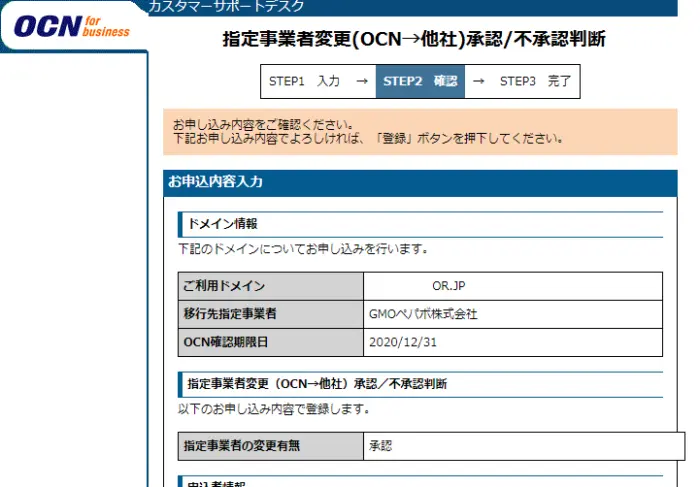Select the highlighted STEP2 確認 step
This screenshot has width=700, height=487.
420,81
